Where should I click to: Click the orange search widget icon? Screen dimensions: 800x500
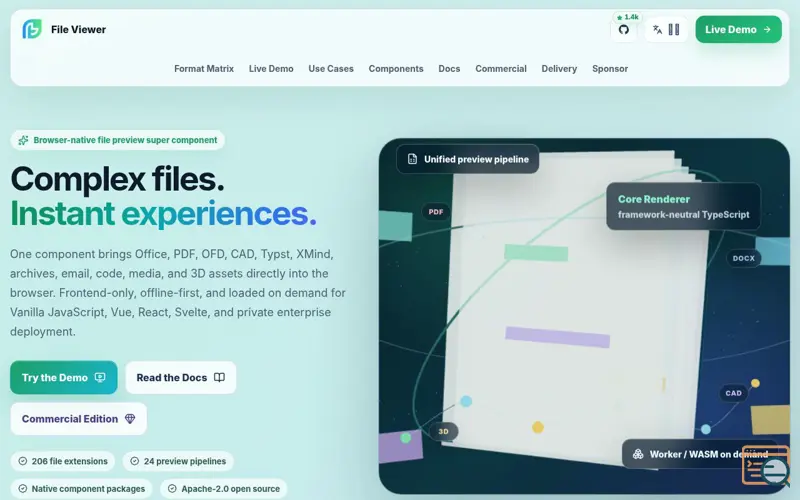pos(766,466)
